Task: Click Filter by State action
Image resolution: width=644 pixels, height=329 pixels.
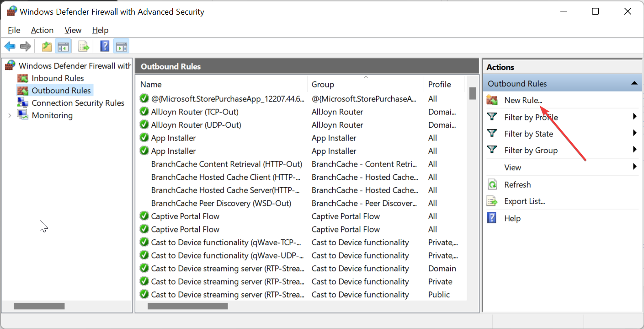Action: tap(529, 134)
